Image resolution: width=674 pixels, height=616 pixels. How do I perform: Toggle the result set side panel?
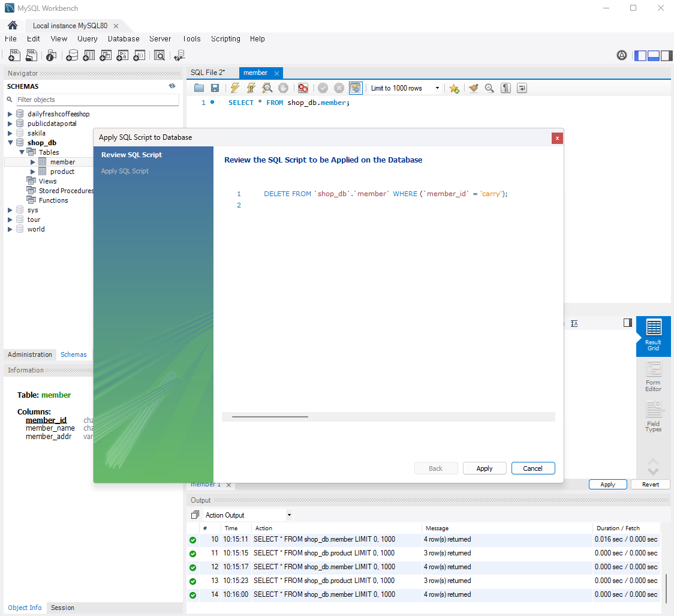pyautogui.click(x=628, y=323)
